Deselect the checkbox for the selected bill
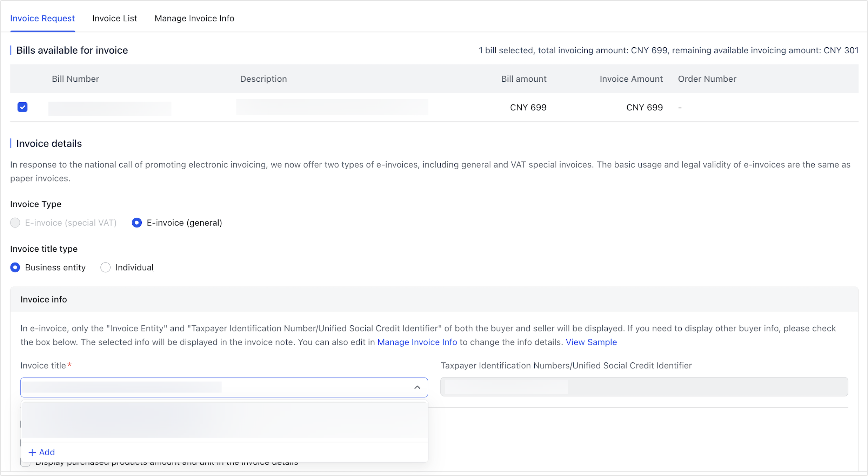Image resolution: width=868 pixels, height=476 pixels. (x=23, y=107)
